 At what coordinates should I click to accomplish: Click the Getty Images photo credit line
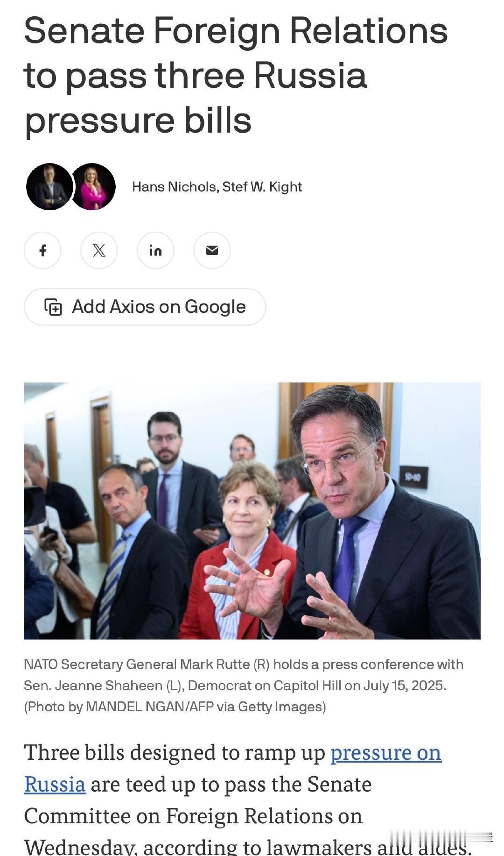coord(175,707)
